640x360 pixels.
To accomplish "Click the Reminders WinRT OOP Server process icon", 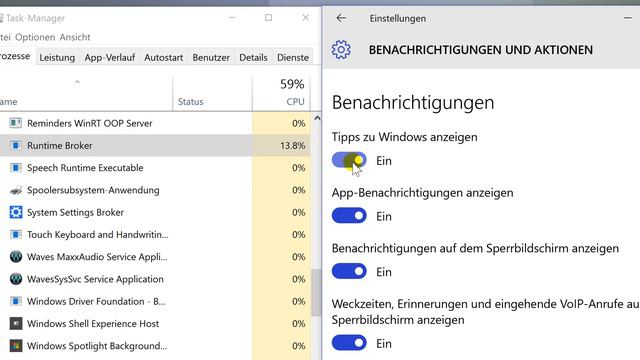I will [16, 123].
